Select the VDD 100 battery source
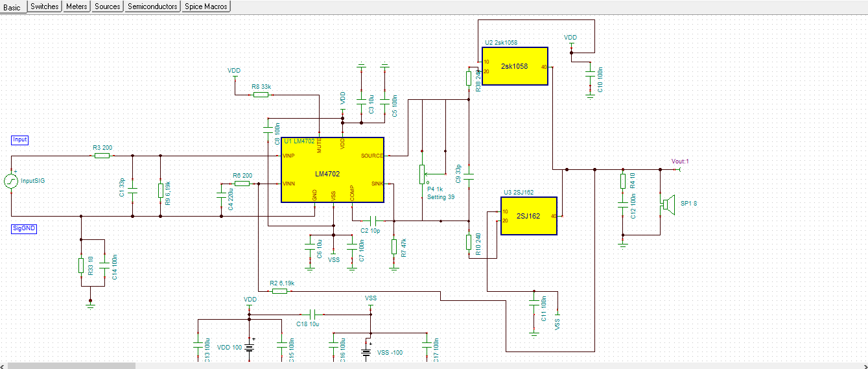The image size is (868, 369). click(250, 348)
